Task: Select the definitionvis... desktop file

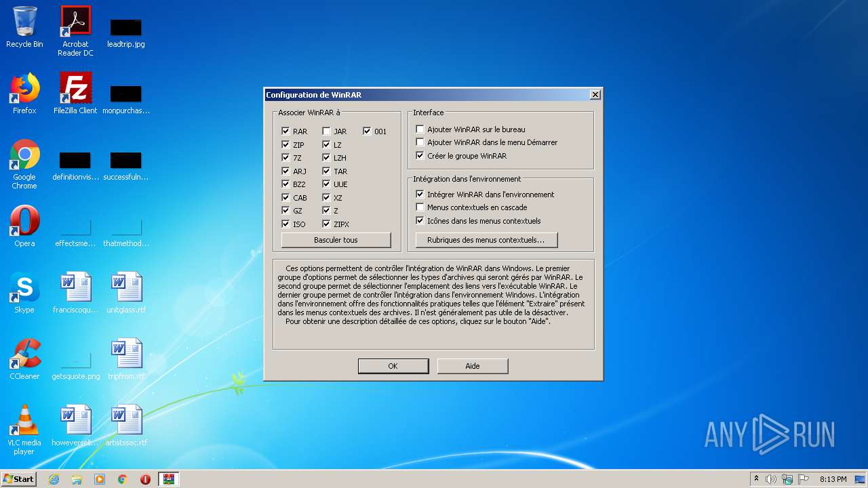Action: (x=75, y=165)
